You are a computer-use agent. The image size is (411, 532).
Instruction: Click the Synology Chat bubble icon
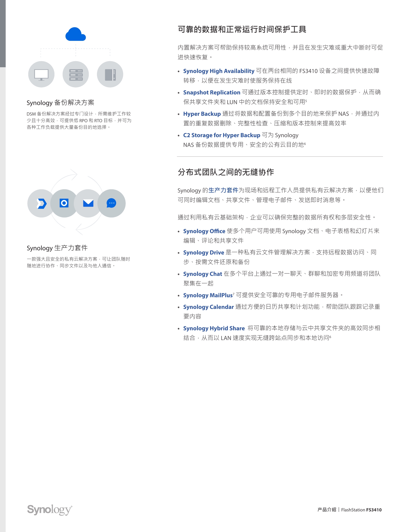tap(111, 203)
